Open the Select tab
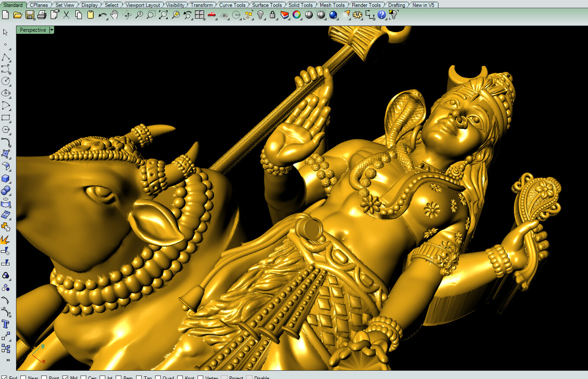The image size is (588, 379). (x=111, y=5)
